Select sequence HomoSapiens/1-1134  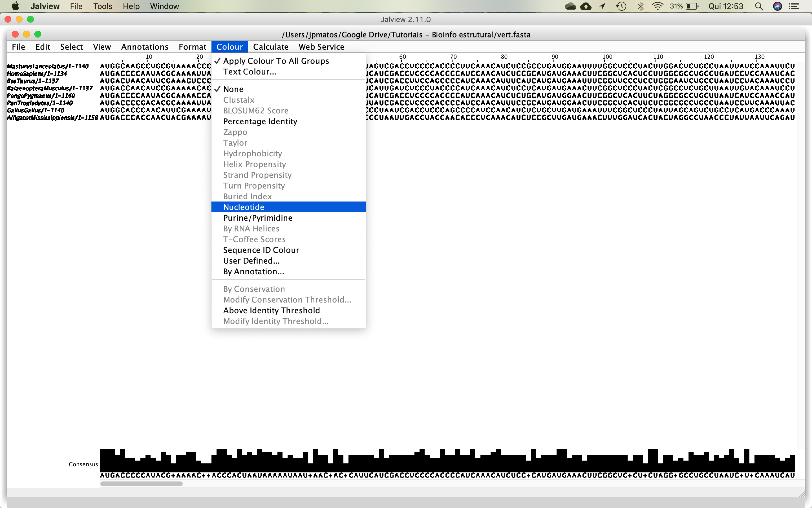point(37,74)
